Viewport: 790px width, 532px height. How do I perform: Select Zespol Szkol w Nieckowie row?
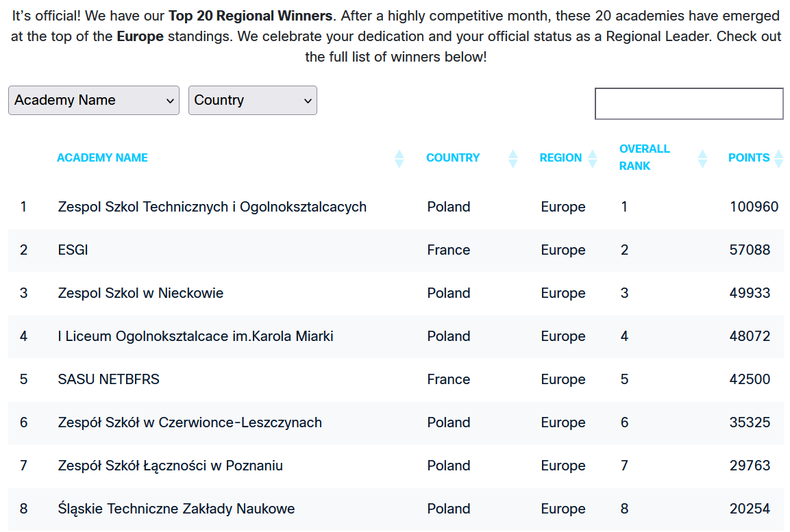click(140, 293)
